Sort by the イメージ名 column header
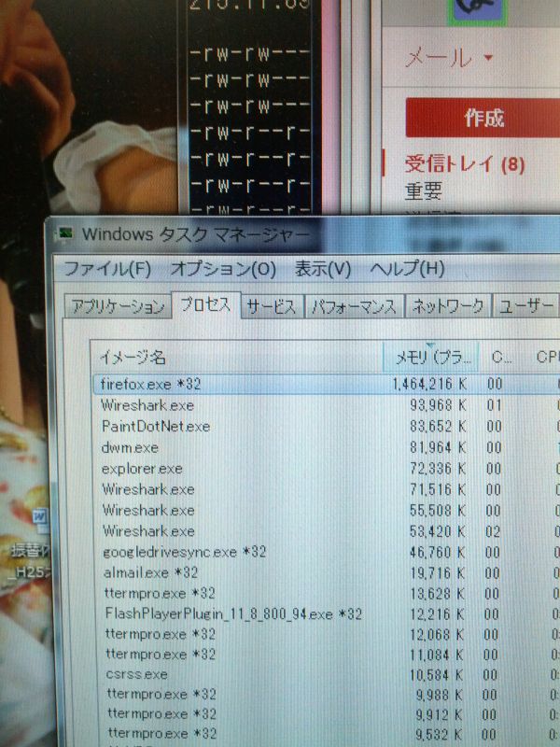 click(x=237, y=357)
